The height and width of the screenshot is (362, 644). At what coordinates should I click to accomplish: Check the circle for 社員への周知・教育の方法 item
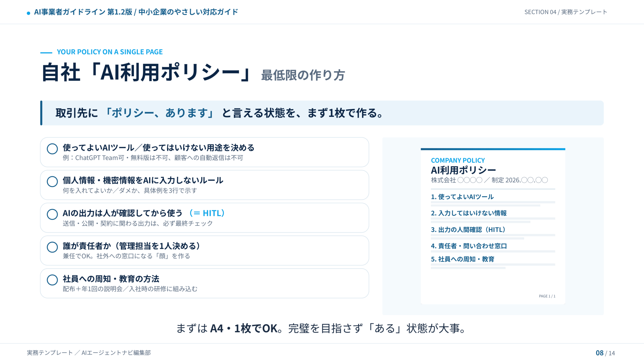click(x=52, y=280)
